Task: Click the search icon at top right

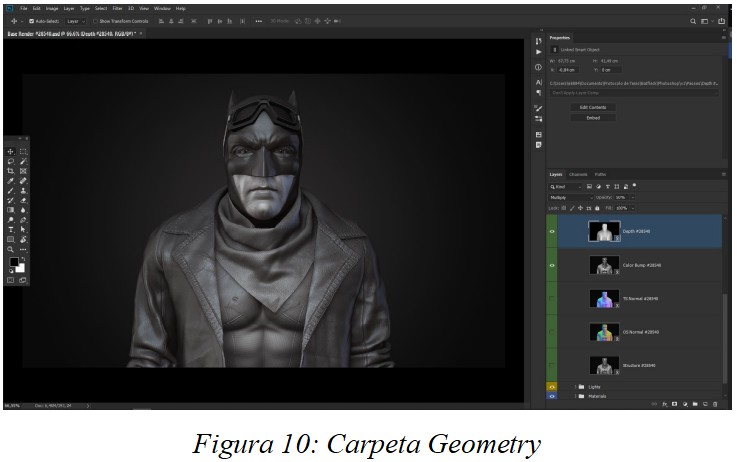Action: coord(692,20)
